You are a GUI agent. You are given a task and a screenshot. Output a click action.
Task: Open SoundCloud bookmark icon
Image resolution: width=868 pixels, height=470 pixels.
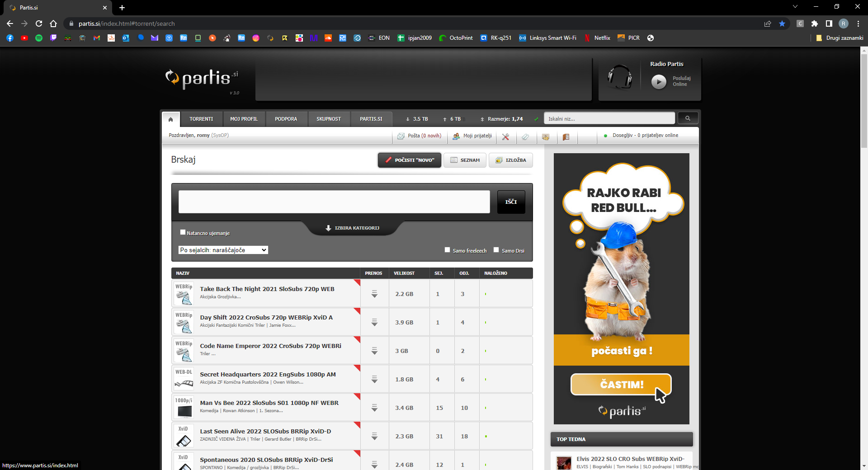coord(328,38)
